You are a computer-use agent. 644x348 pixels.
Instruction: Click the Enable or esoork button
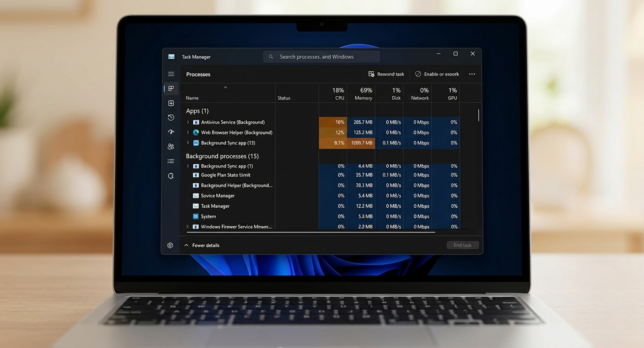tap(437, 74)
